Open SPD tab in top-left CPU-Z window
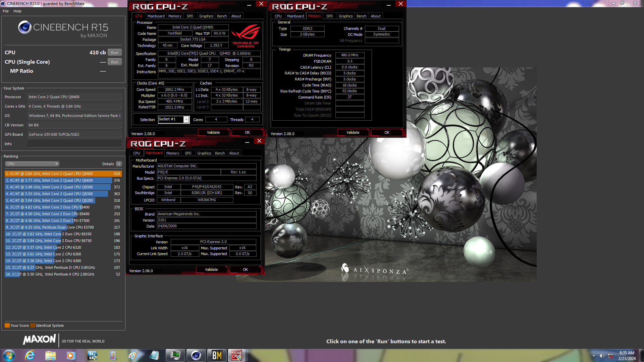 (x=190, y=16)
